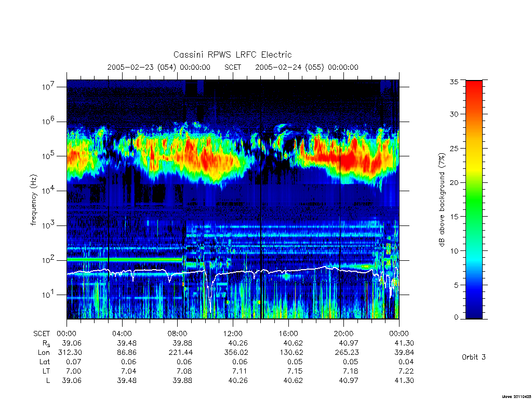Click the LT row header label

point(46,371)
